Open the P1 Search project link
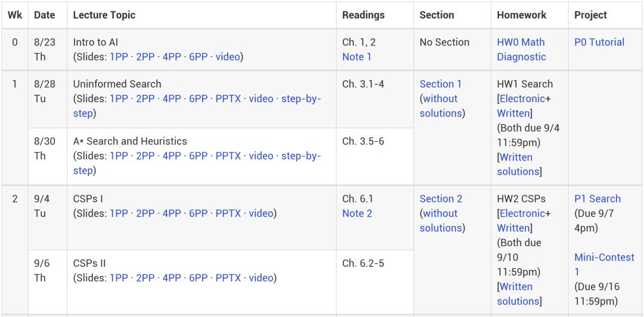This screenshot has width=644, height=317. coord(597,199)
